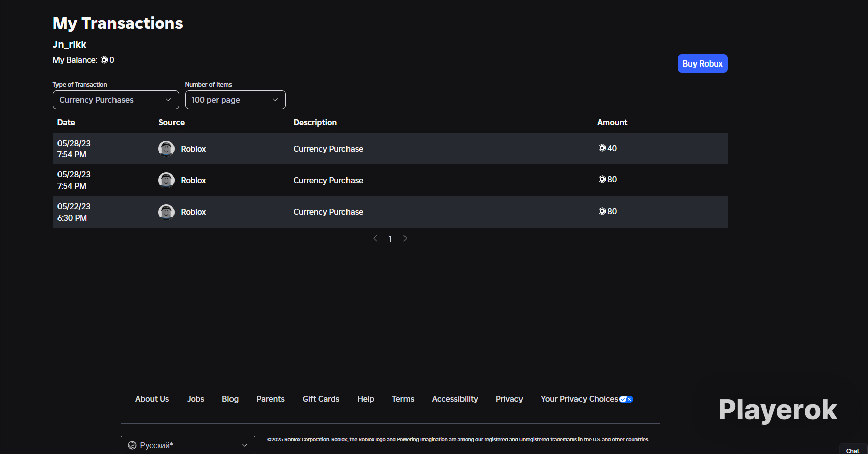The image size is (868, 454).
Task: Open Your Privacy Choices link
Action: 580,399
